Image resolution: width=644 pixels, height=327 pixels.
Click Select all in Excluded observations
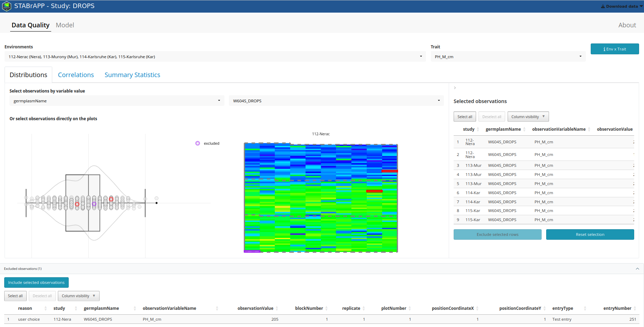click(x=15, y=296)
